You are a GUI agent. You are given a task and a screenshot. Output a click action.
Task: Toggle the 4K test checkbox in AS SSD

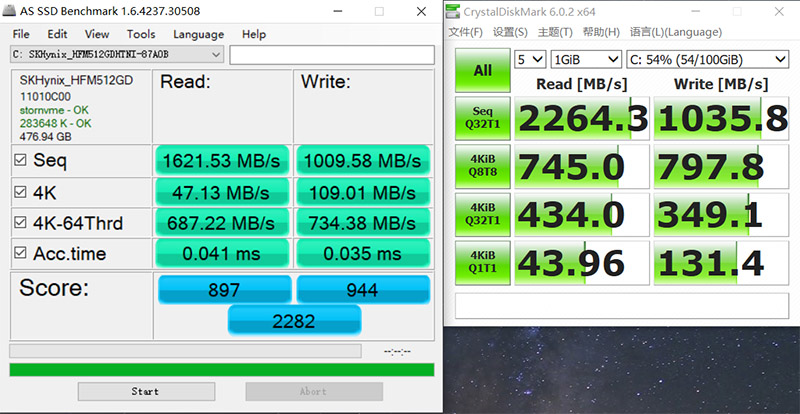[20, 192]
